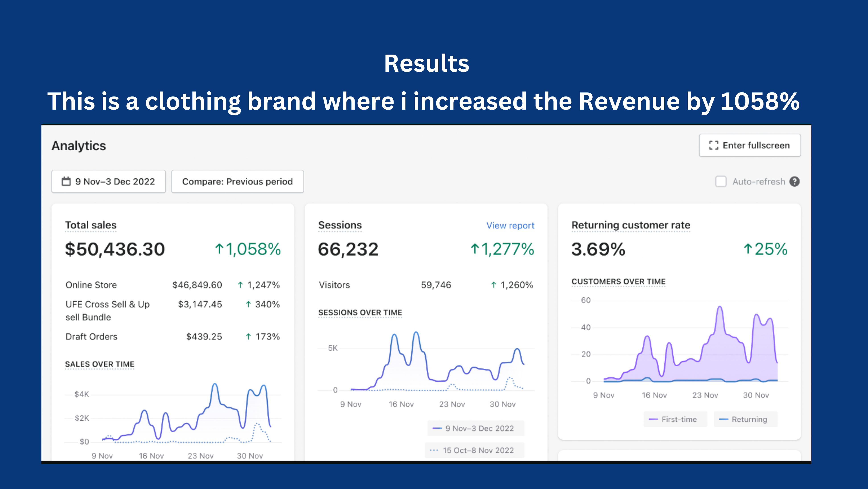Click the Sessions card title
The width and height of the screenshot is (868, 489).
click(340, 225)
